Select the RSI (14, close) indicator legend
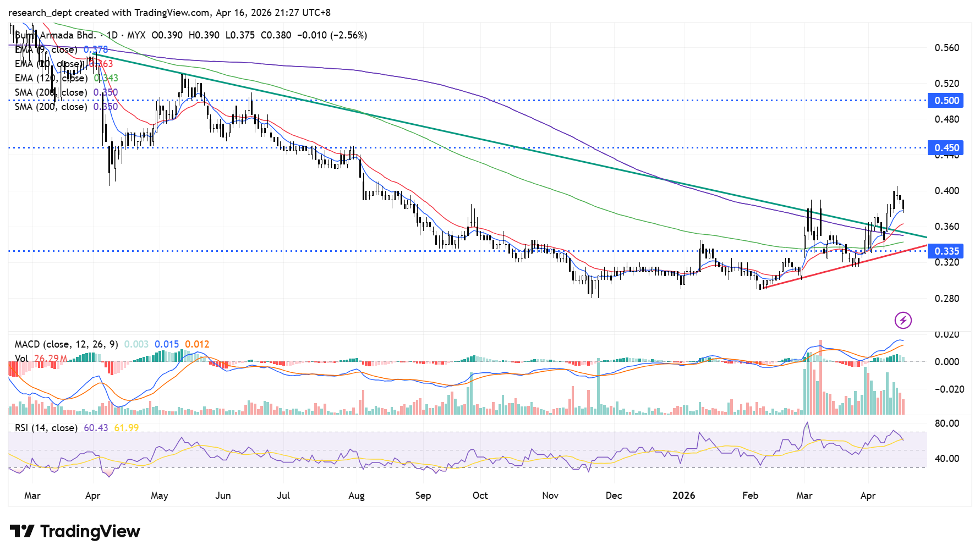 click(46, 428)
